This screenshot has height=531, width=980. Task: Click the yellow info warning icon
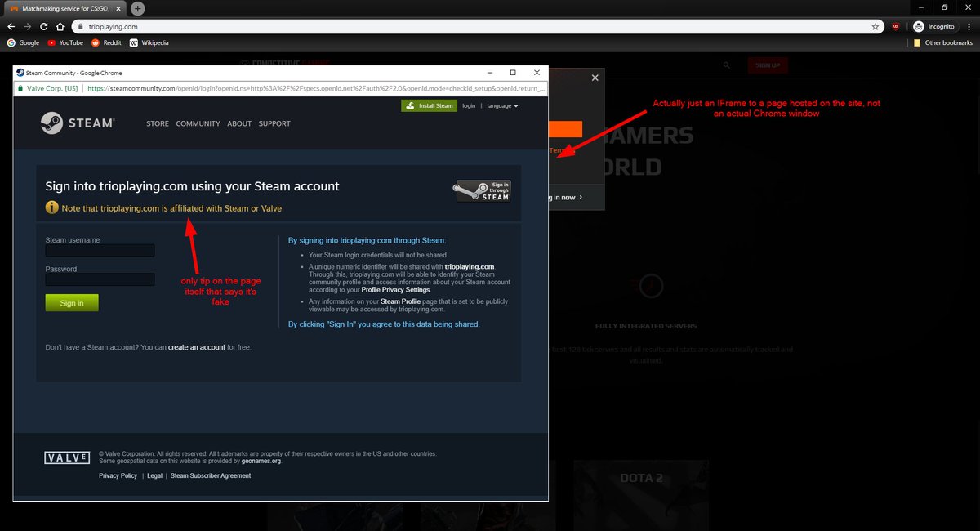click(52, 208)
